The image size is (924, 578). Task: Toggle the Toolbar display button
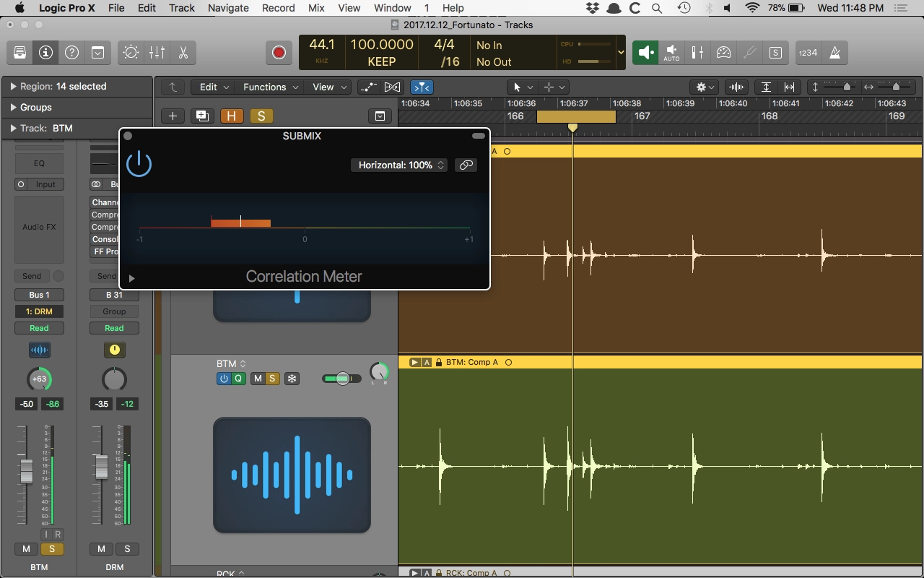click(97, 53)
